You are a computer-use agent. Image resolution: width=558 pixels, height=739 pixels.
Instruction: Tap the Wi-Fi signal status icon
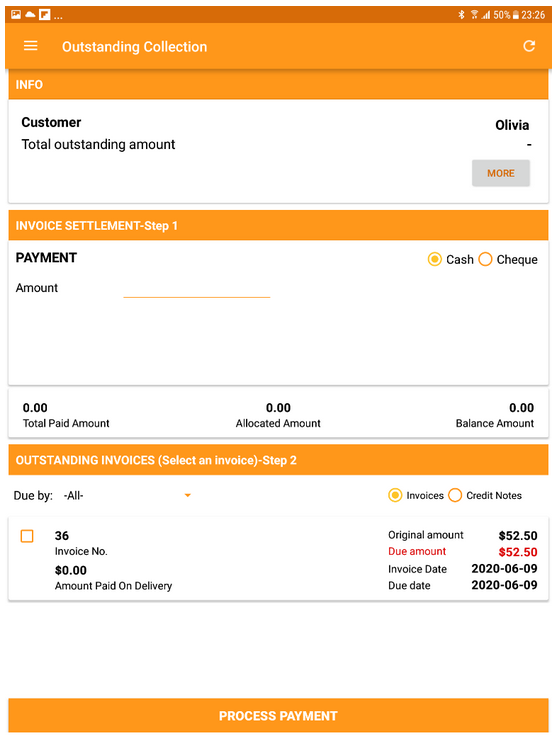click(x=474, y=15)
